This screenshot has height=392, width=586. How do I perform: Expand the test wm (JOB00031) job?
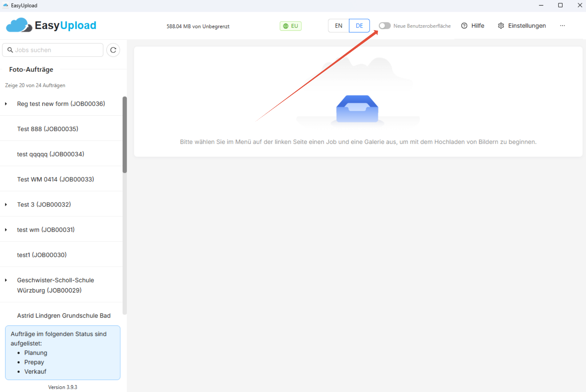tap(6, 230)
